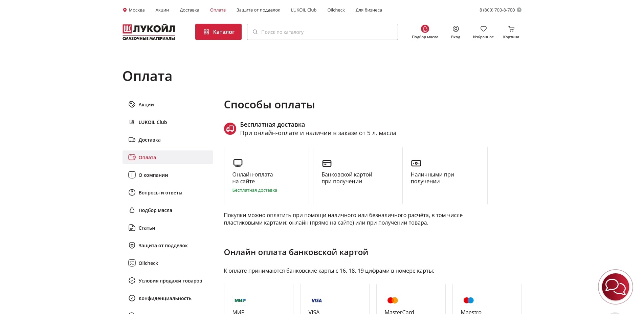The width and height of the screenshot is (644, 314).
Task: Select Наличными при получении option
Action: (445, 175)
